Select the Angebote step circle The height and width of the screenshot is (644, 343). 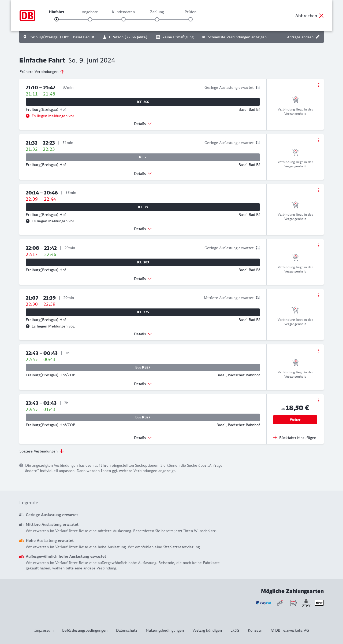click(x=90, y=19)
